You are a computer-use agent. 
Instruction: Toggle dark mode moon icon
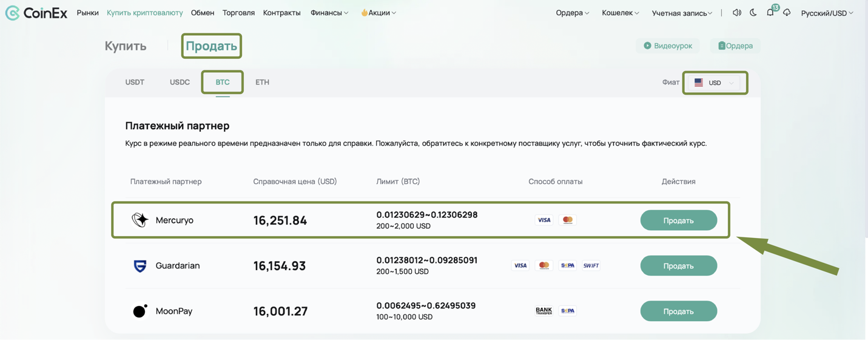(x=753, y=13)
